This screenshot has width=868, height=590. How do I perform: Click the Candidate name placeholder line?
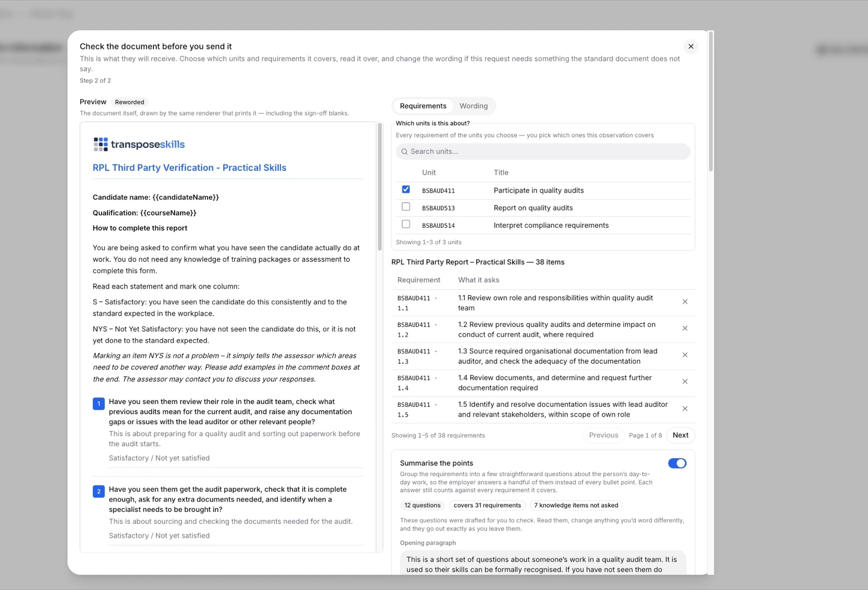coord(156,197)
